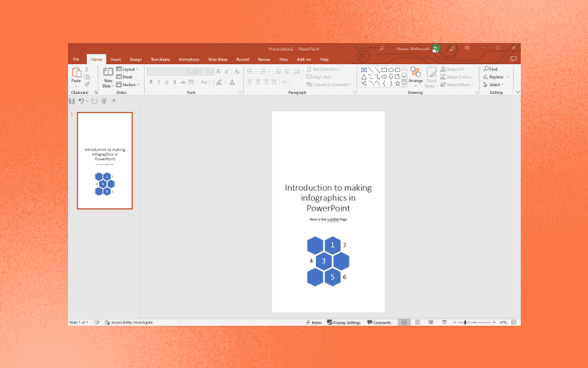Viewport: 588px width, 368px height.
Task: Toggle Normal view button in status bar
Action: coord(404,322)
